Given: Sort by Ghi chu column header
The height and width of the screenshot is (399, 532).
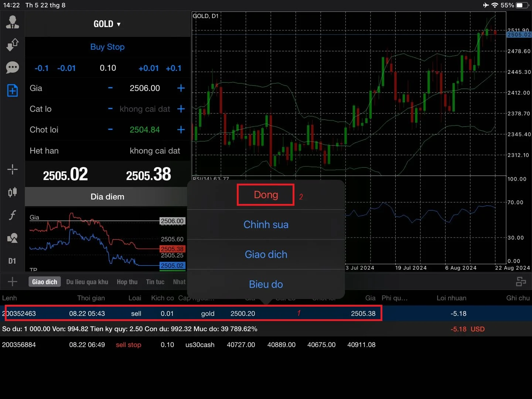Looking at the screenshot, I should coord(518,298).
